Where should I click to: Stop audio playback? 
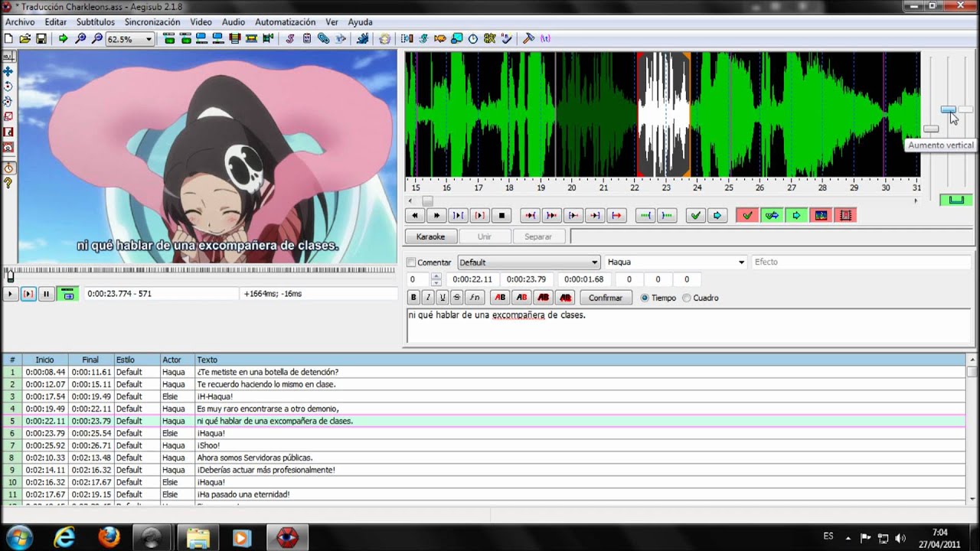tap(501, 216)
